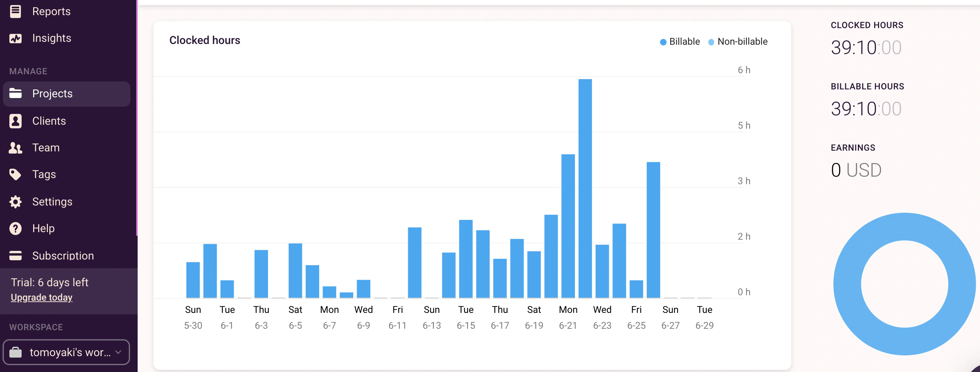Click the 'MANAGE' section heading
The image size is (980, 372).
(28, 71)
